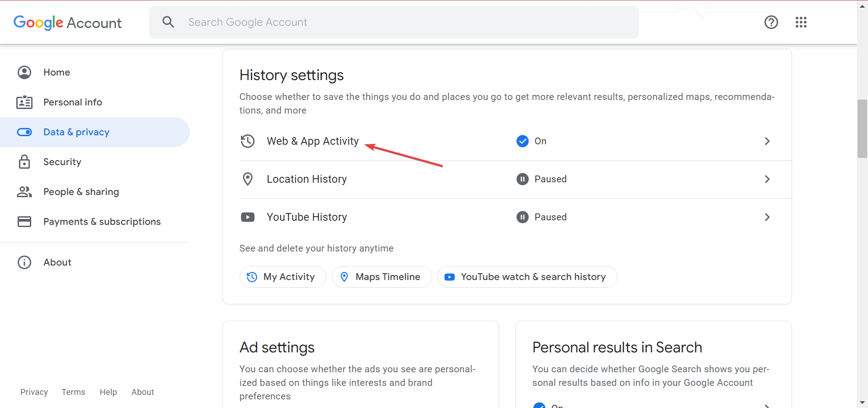Click the YouTube History label
This screenshot has height=408, width=868.
[307, 217]
